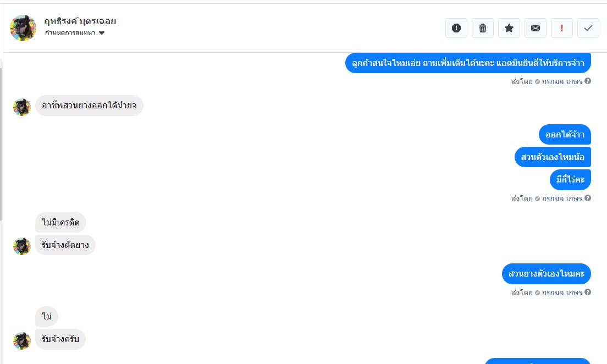
Task: Click the dropdown arrow beside กำหนดการสนทนา
Action: coord(102,33)
